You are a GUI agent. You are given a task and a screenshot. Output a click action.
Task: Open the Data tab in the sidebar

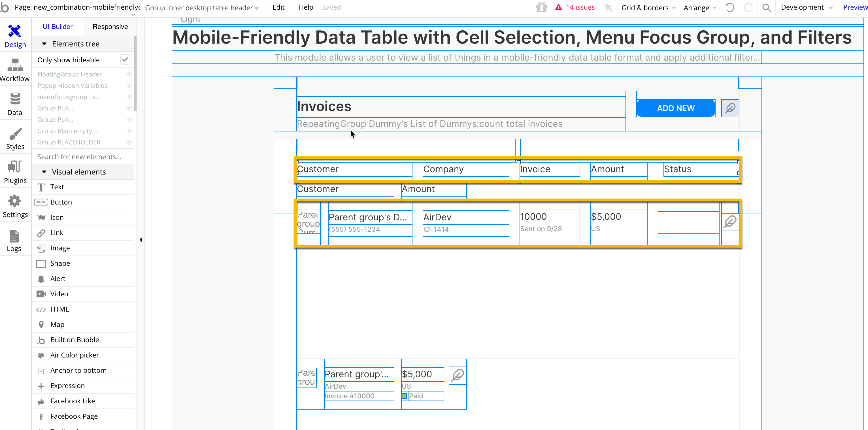(x=15, y=104)
